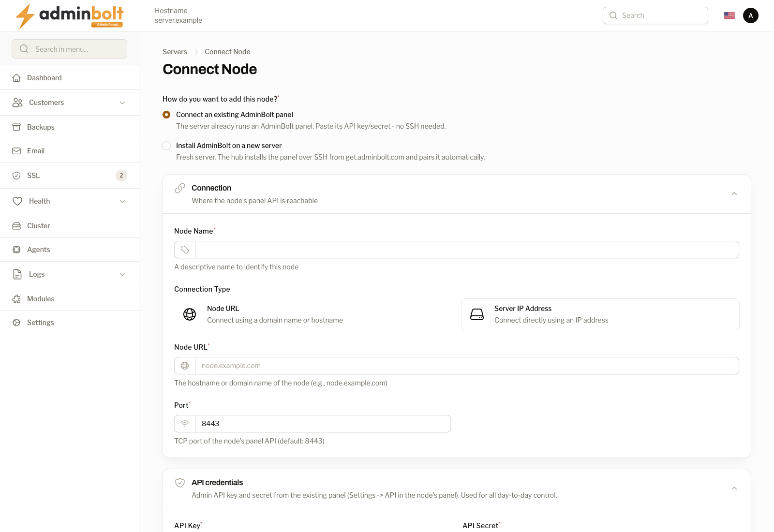Choose the Server IP Address connection type
The image size is (774, 532).
600,314
